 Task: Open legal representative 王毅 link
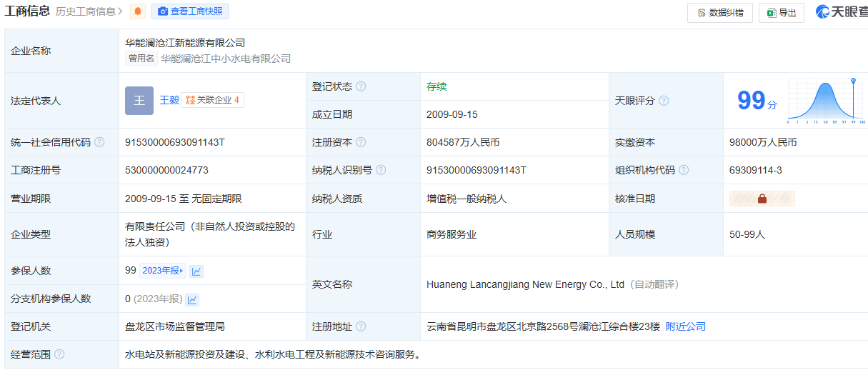tap(169, 100)
